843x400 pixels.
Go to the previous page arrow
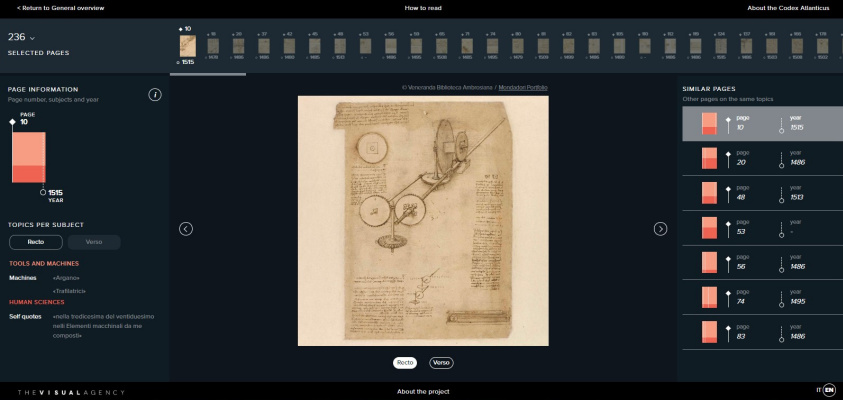pyautogui.click(x=186, y=229)
